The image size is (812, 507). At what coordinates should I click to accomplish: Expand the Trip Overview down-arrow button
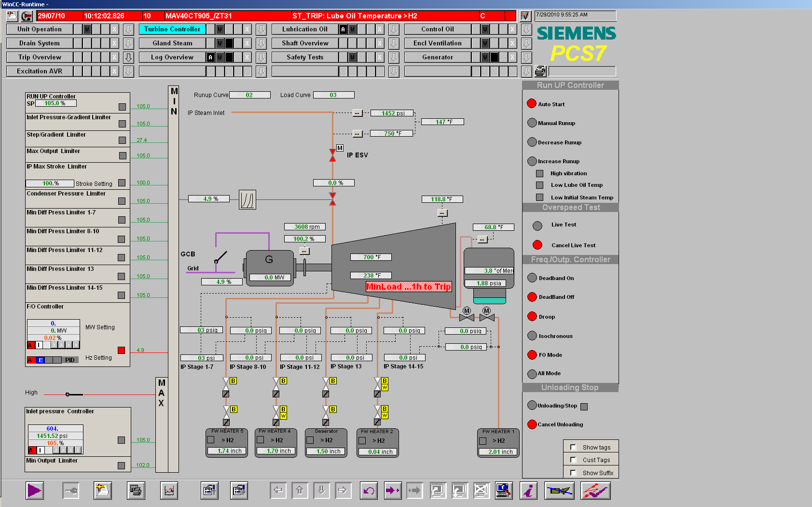(128, 57)
